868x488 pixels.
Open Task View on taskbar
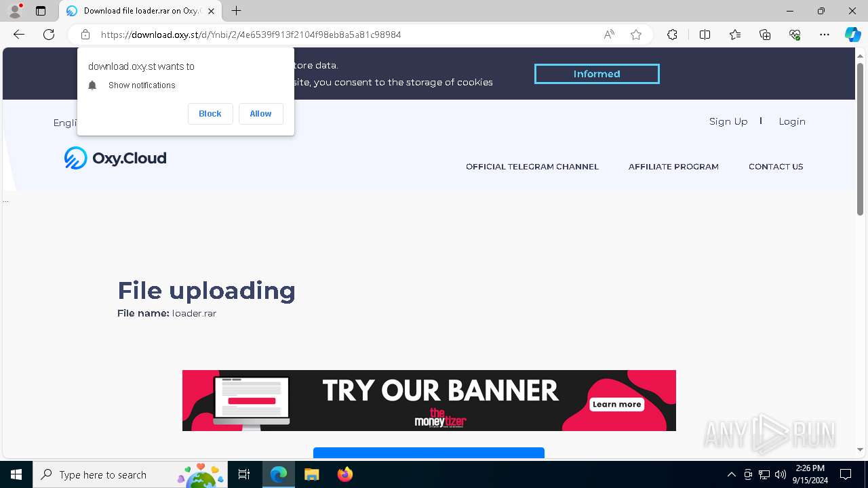point(244,474)
